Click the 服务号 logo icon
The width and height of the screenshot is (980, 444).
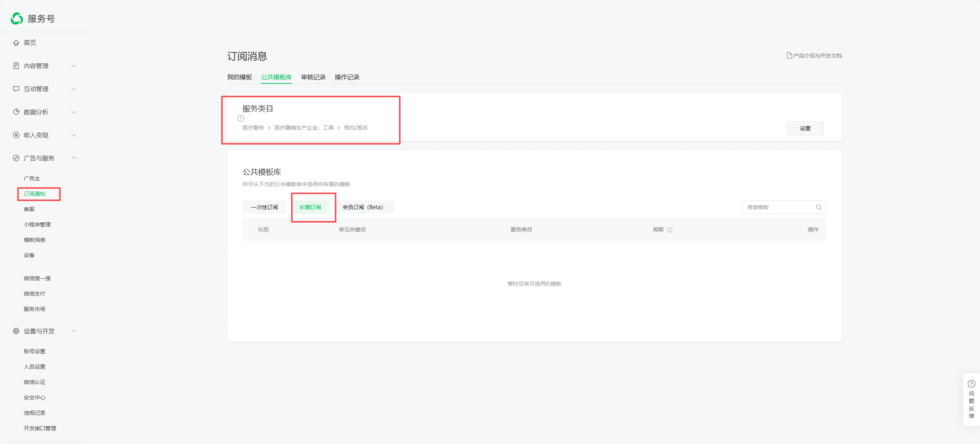click(x=17, y=18)
